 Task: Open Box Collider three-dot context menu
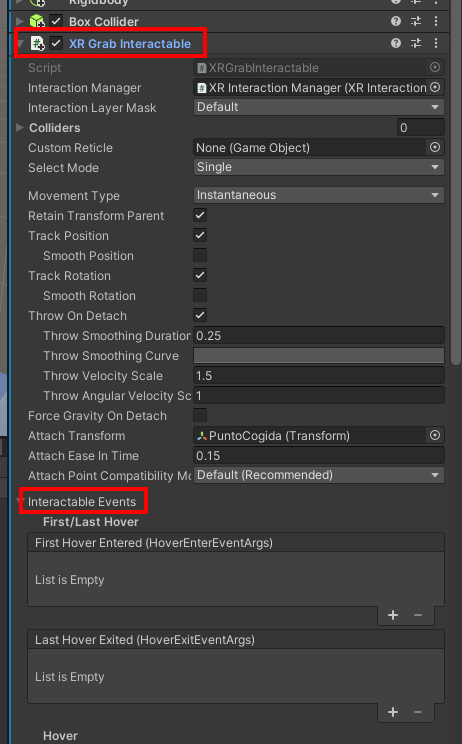(x=436, y=21)
